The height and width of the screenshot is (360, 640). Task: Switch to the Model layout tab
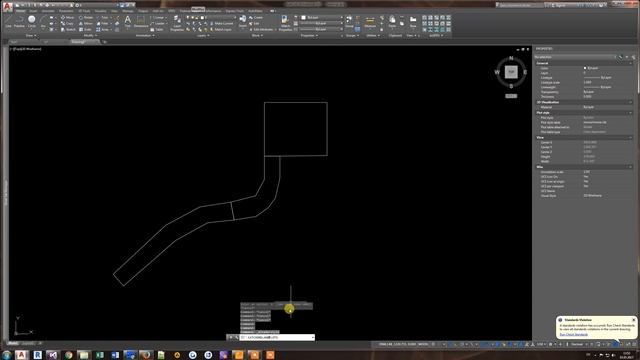[x=13, y=343]
